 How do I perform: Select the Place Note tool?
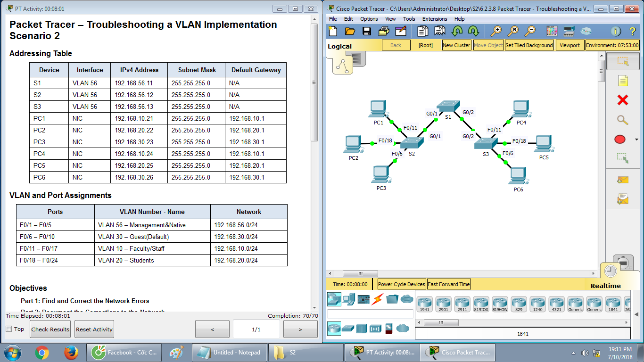pos(623,81)
